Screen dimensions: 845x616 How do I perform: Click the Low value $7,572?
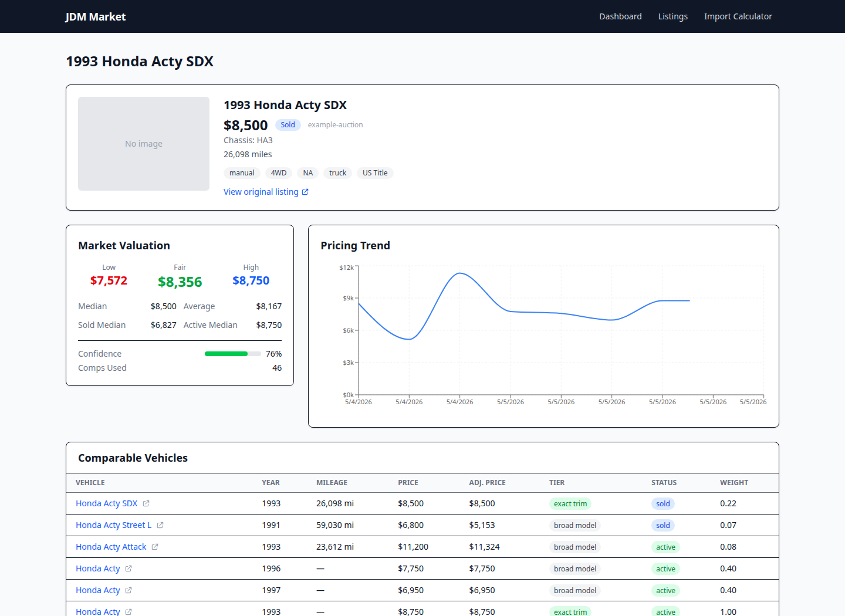[109, 280]
